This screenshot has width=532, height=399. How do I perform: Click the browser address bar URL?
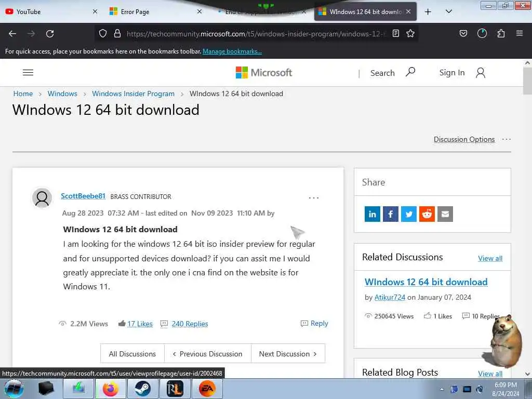click(256, 34)
